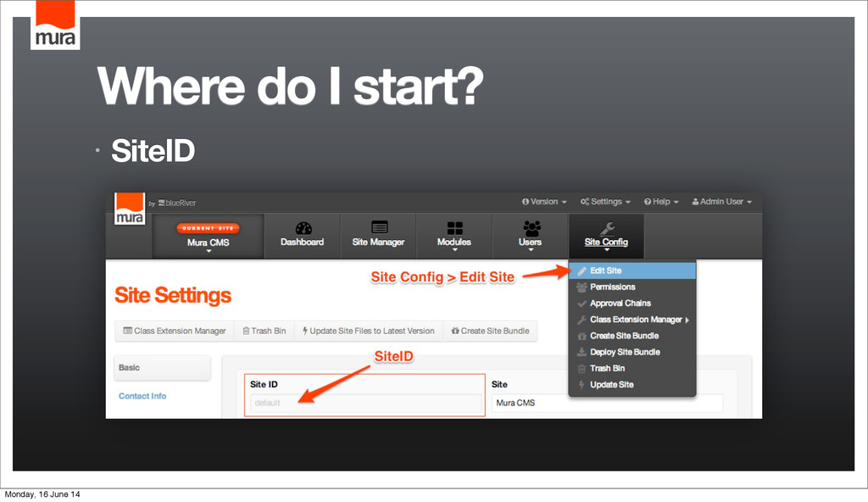Click the Class Extension Manager wrench icon in menu
The height and width of the screenshot is (502, 868).
[581, 320]
